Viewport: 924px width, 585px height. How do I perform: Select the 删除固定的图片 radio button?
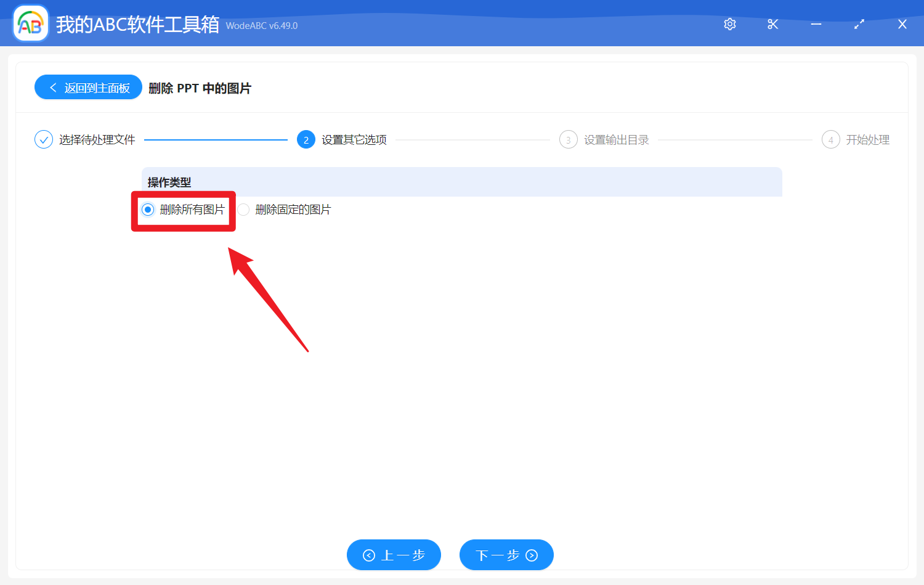[x=243, y=210]
